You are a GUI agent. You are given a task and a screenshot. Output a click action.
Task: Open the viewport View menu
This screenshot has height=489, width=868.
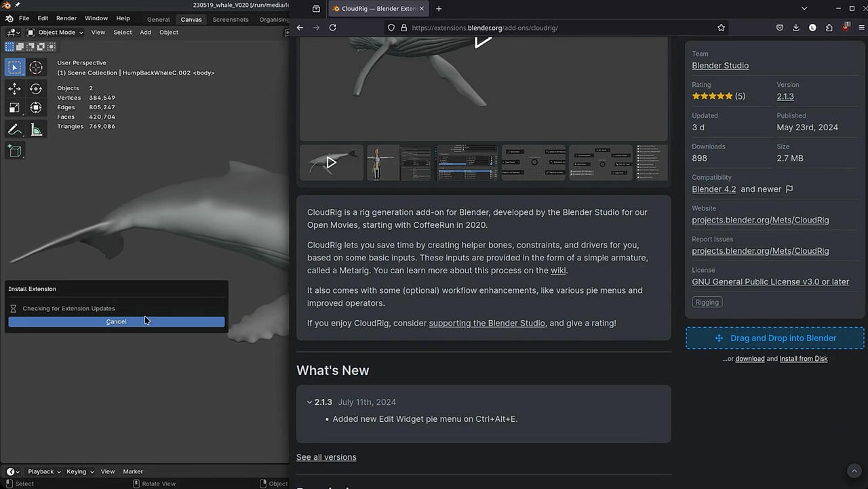coord(98,32)
